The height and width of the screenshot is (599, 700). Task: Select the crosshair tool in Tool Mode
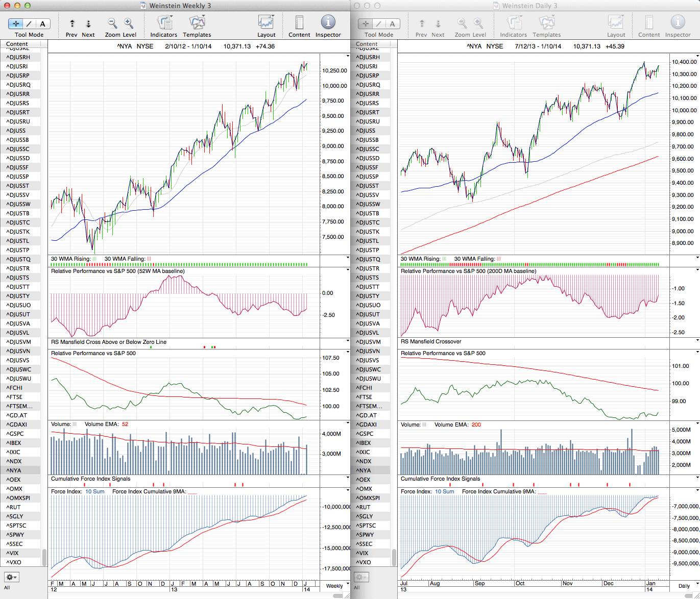pyautogui.click(x=16, y=23)
